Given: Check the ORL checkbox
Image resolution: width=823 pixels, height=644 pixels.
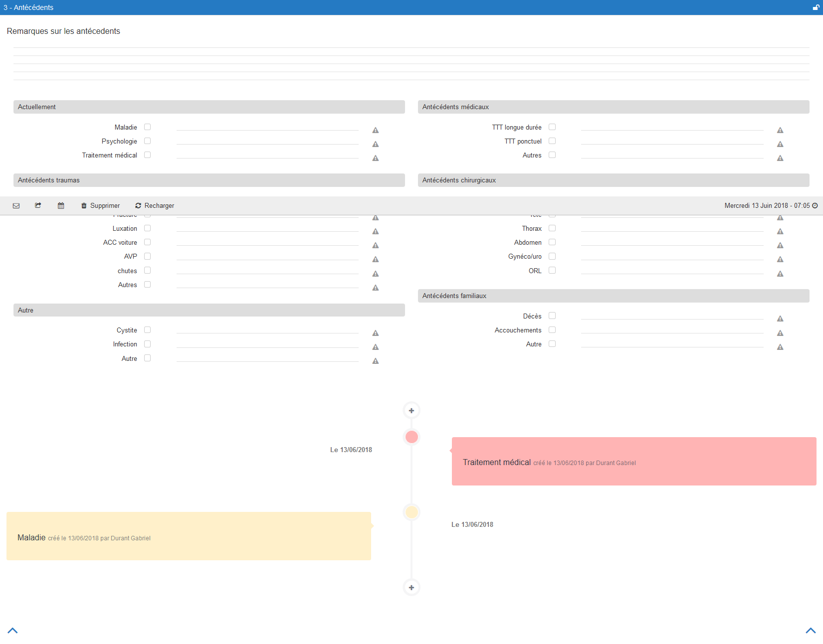Looking at the screenshot, I should (x=552, y=270).
